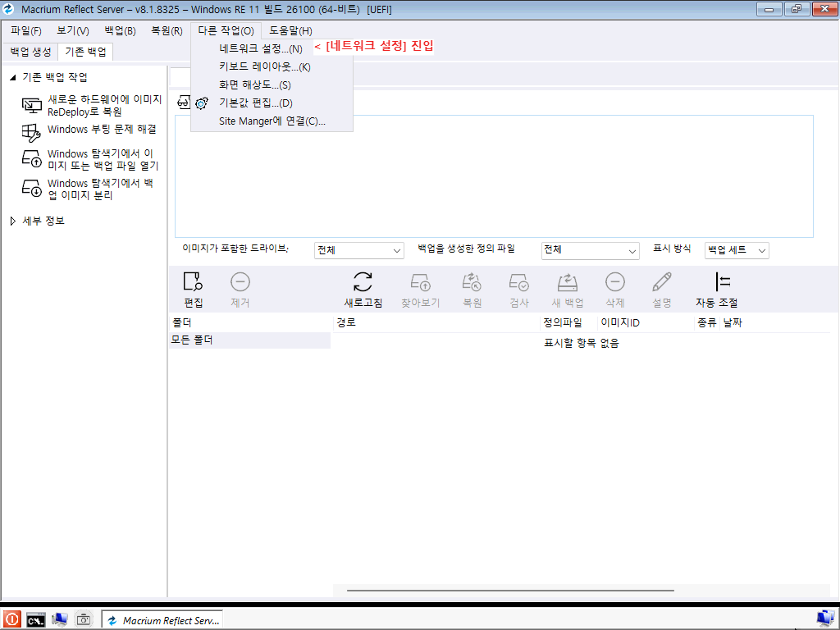Sort by the 날짜 column header
This screenshot has width=840, height=630.
pyautogui.click(x=733, y=322)
